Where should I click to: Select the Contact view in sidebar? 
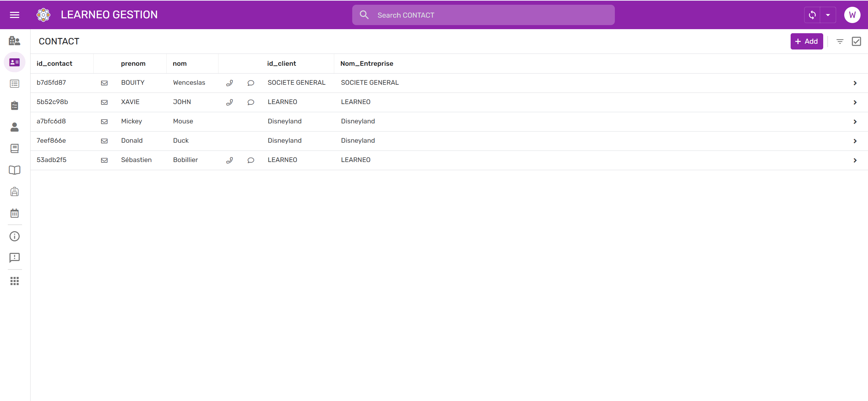14,62
